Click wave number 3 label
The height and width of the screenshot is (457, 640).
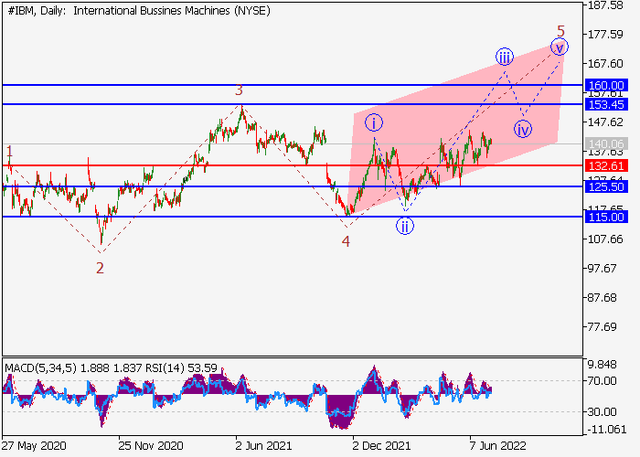click(239, 90)
